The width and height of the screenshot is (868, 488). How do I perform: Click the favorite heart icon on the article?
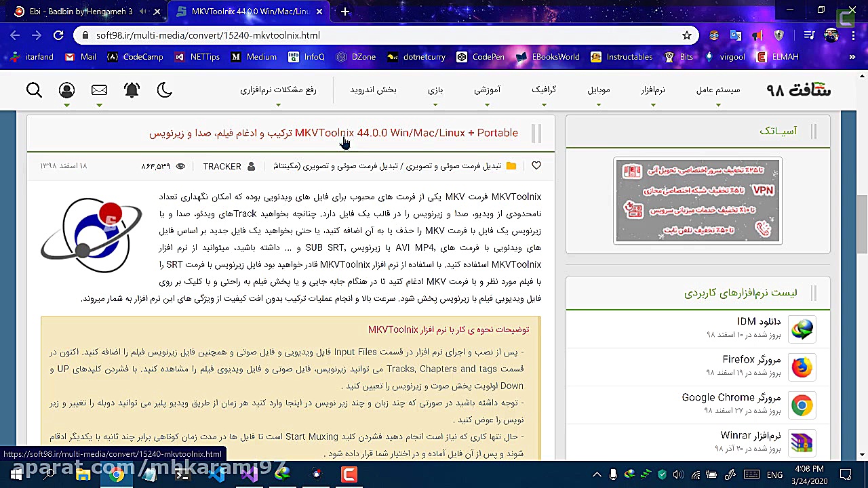point(536,165)
